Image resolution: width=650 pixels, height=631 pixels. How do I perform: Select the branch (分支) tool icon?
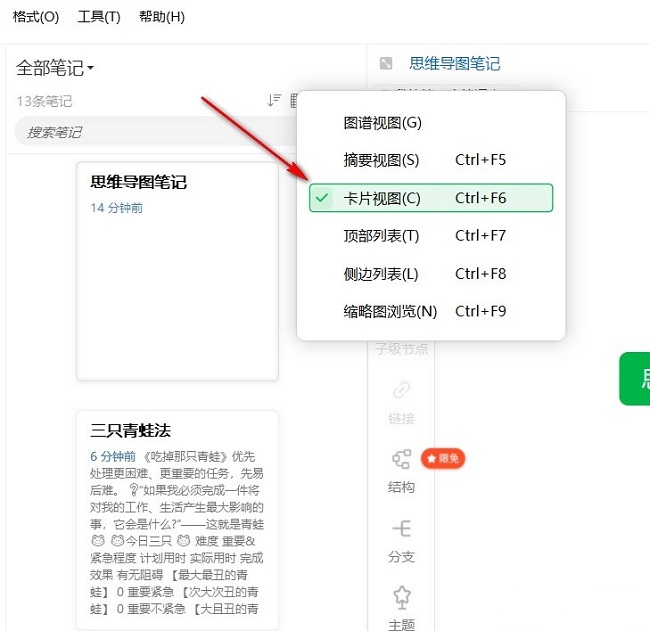coord(401,529)
